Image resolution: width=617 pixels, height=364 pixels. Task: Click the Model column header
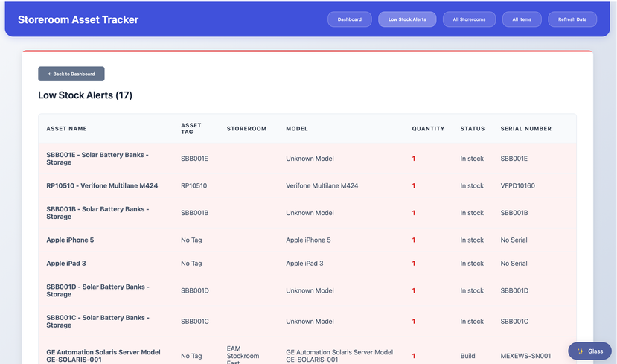tap(297, 129)
